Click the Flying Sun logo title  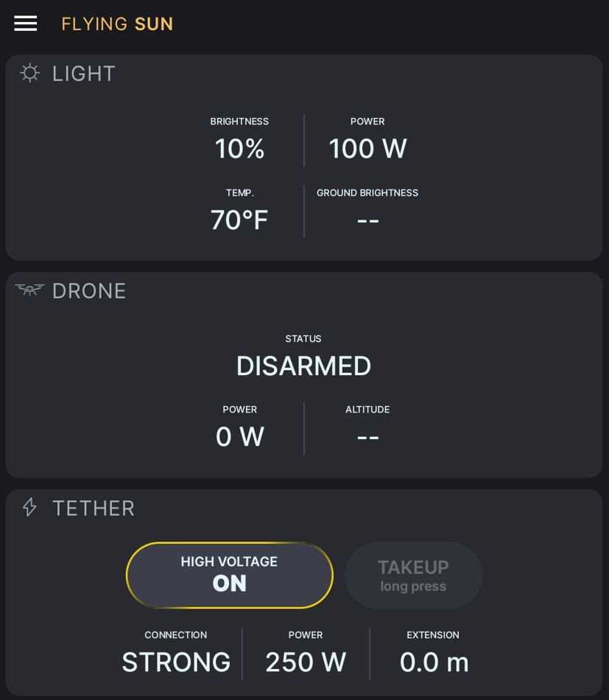[117, 24]
